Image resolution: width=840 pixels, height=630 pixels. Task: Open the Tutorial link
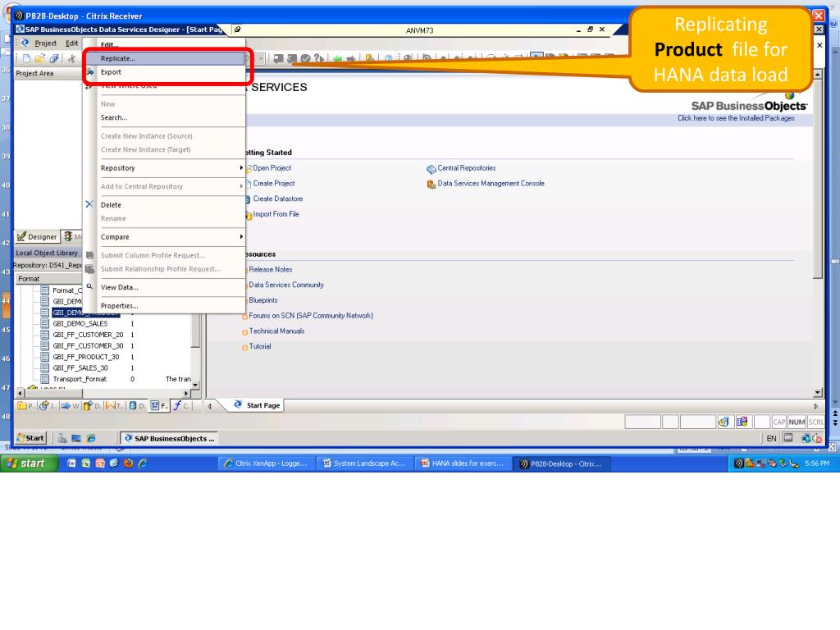260,347
